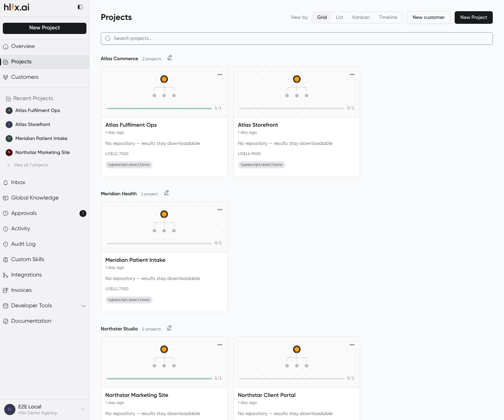Open Approvals from the sidebar
This screenshot has height=420, width=504.
tap(44, 213)
